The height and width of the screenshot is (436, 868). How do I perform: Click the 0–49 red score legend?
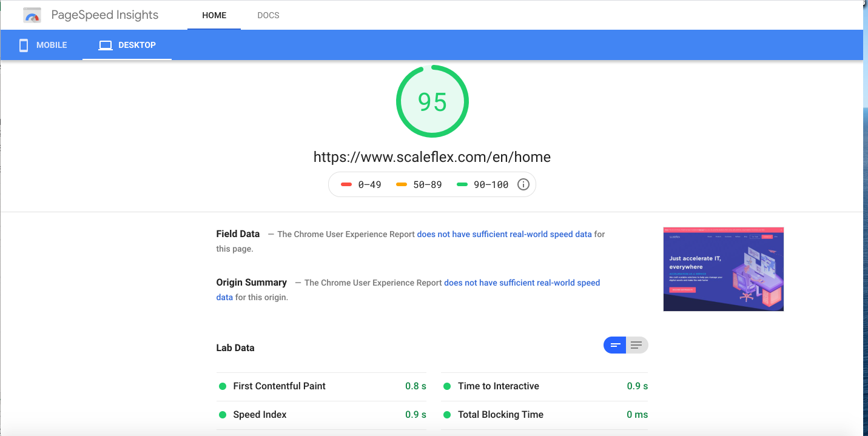pos(361,185)
